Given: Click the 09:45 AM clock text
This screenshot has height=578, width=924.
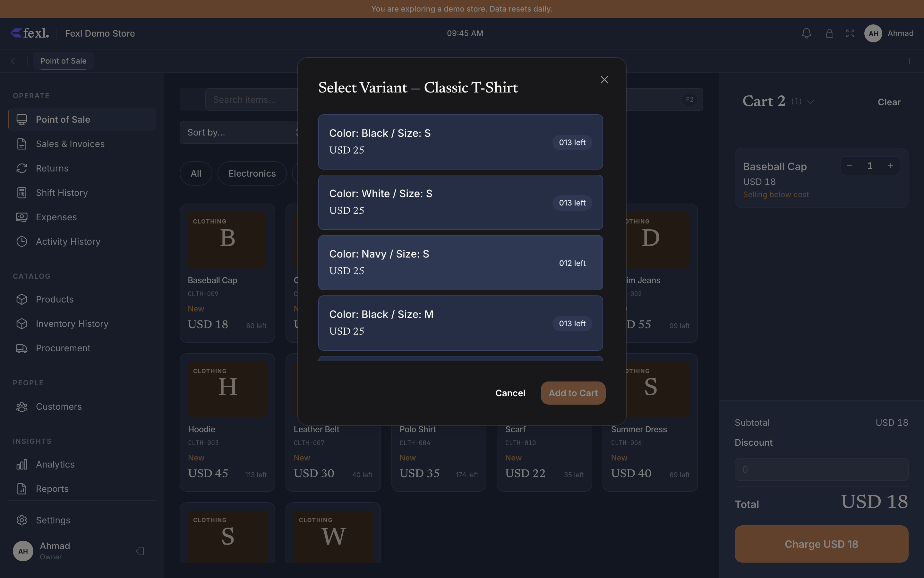Looking at the screenshot, I should point(465,33).
